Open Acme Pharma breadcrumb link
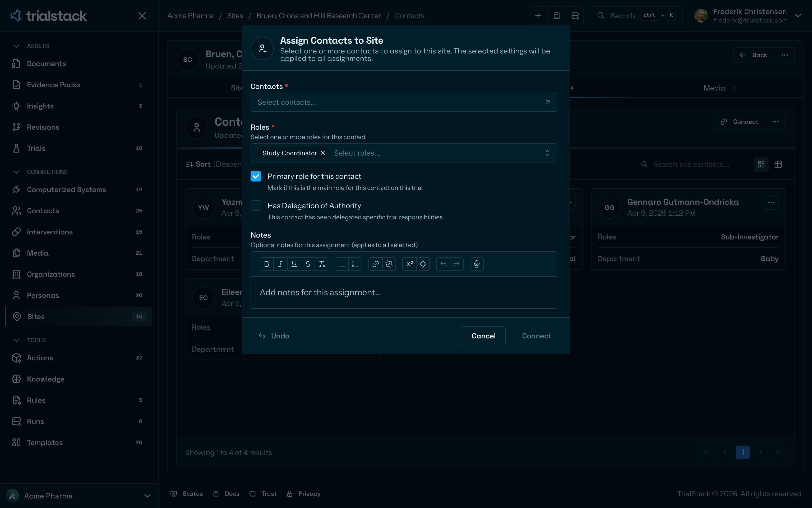 point(190,16)
